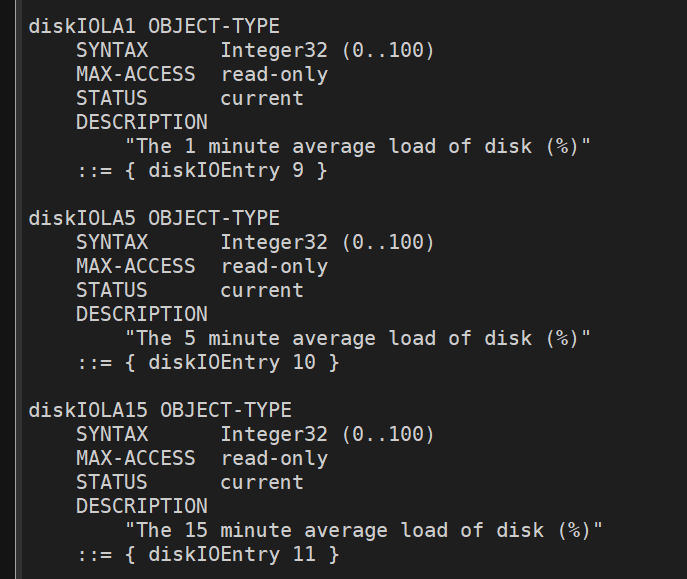The width and height of the screenshot is (687, 579).
Task: Click the MAX-ACCESS keyword in the diskIOLA5 block
Action: pyautogui.click(x=135, y=266)
